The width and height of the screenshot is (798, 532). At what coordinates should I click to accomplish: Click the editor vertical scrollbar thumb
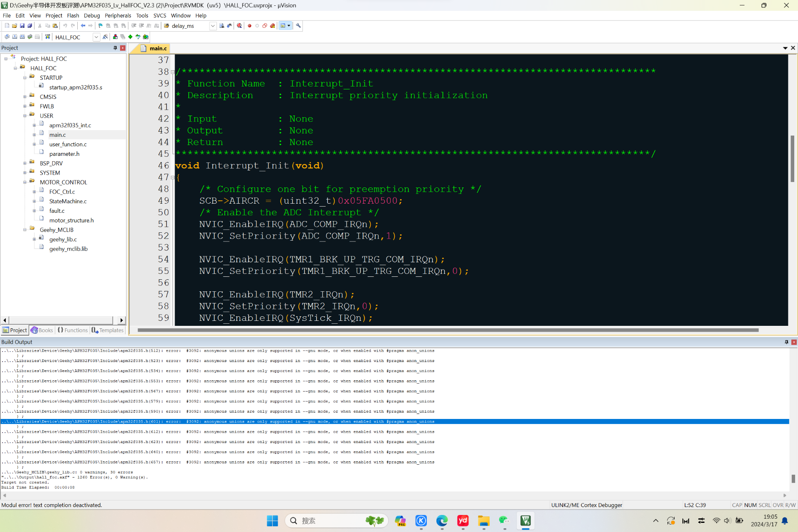pyautogui.click(x=793, y=159)
